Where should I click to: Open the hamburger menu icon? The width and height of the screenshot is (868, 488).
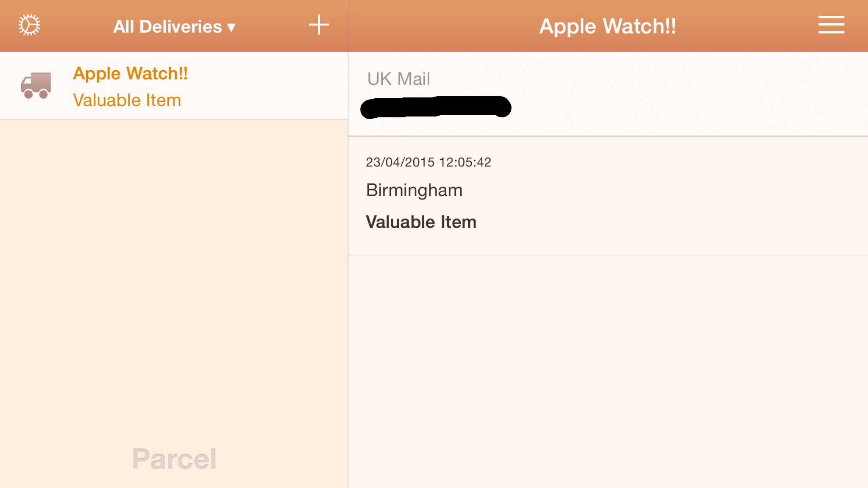pyautogui.click(x=831, y=25)
